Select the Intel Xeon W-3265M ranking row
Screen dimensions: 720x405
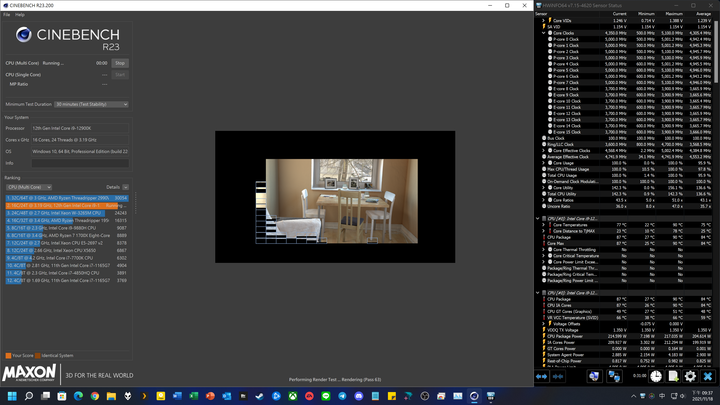(67, 213)
